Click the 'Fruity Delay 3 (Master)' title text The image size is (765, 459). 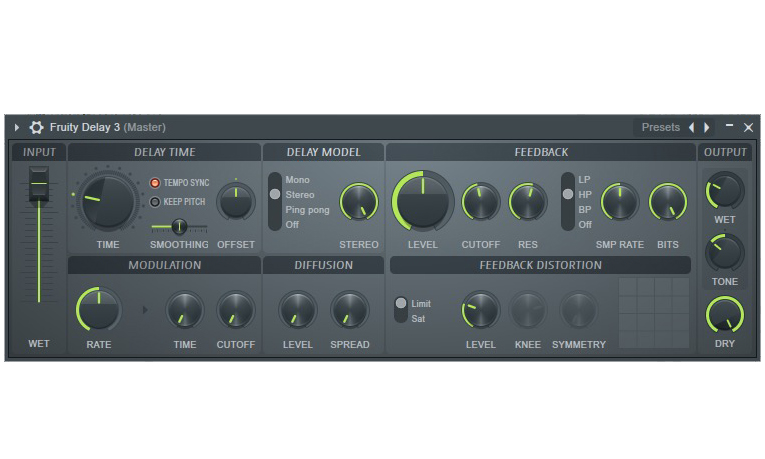pos(107,127)
